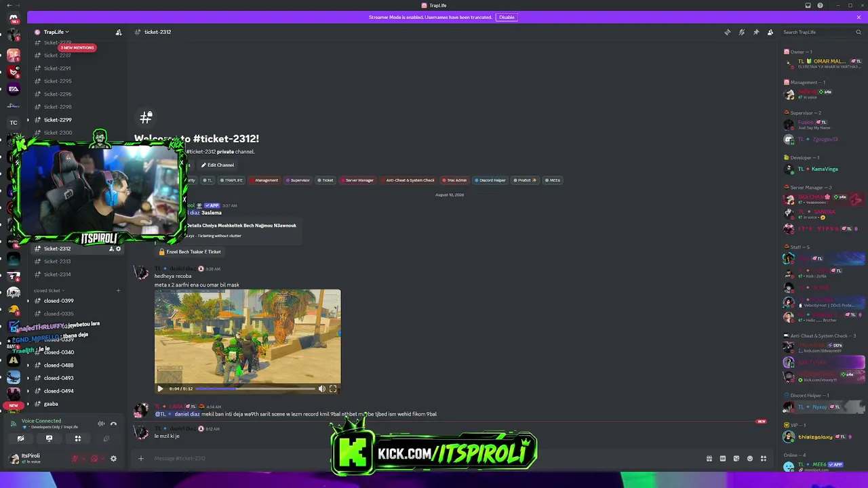868x488 pixels.
Task: Open User Settings gear
Action: (113, 459)
